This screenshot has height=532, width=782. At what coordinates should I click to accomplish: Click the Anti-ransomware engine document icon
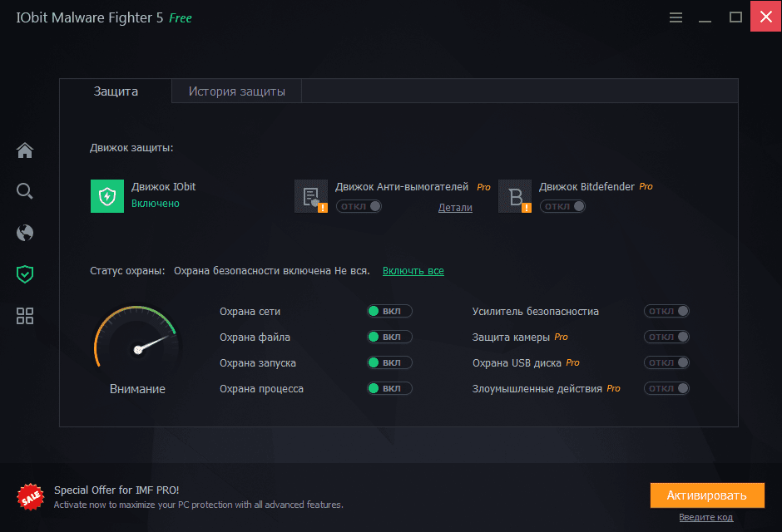[x=311, y=196]
